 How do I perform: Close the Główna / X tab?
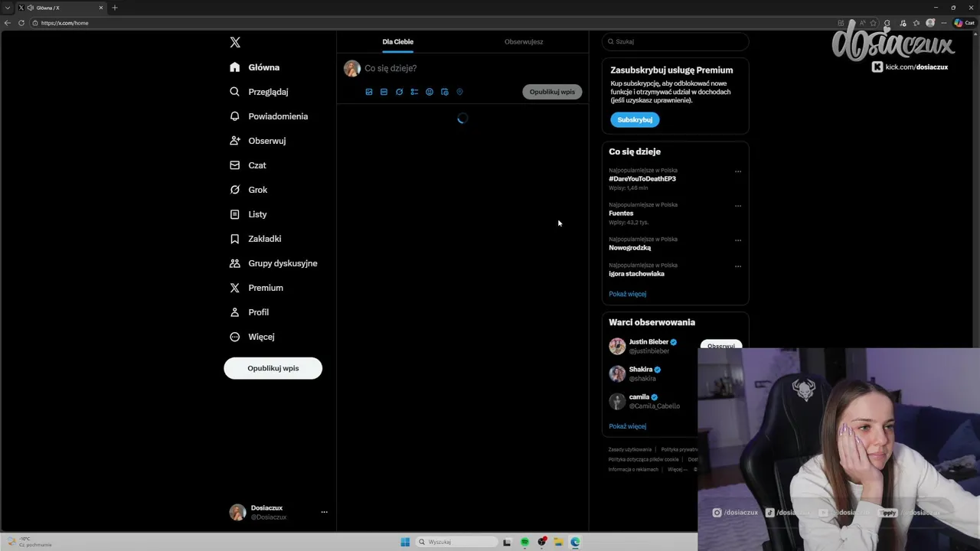(x=100, y=8)
